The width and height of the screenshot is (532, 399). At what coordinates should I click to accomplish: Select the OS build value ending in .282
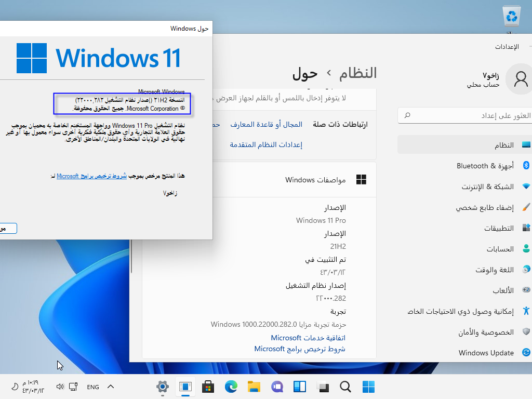[x=331, y=298]
